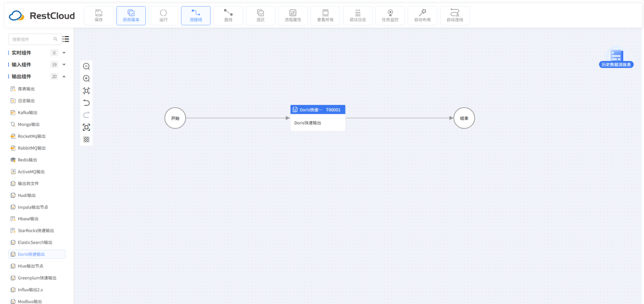Select the Influx输出2.x component
644x304 pixels.
click(x=37, y=290)
